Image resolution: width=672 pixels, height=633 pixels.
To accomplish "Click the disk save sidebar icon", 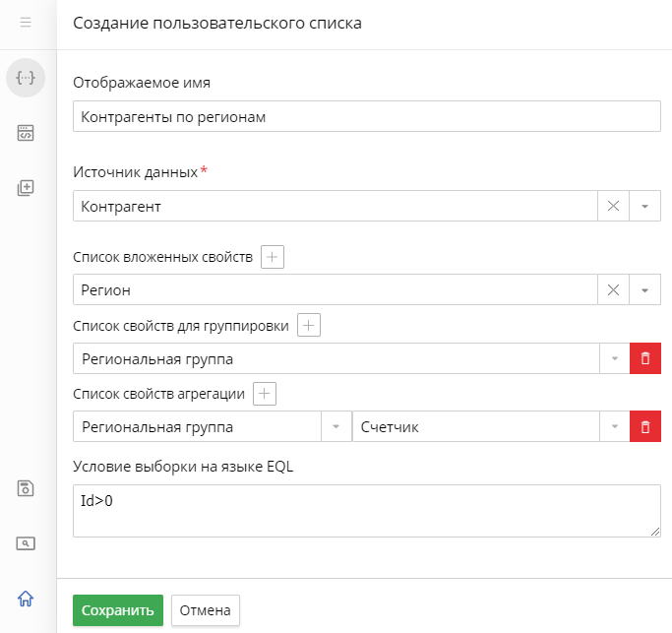I will (26, 488).
